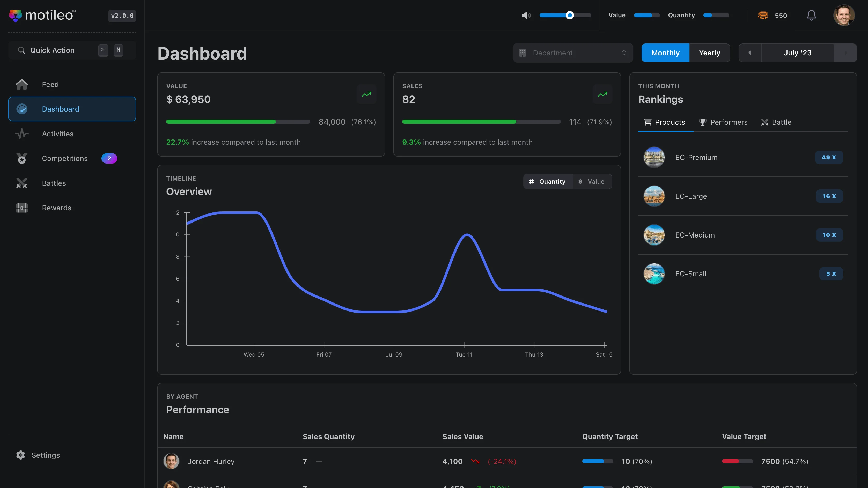Open the Feed menu item

click(72, 84)
